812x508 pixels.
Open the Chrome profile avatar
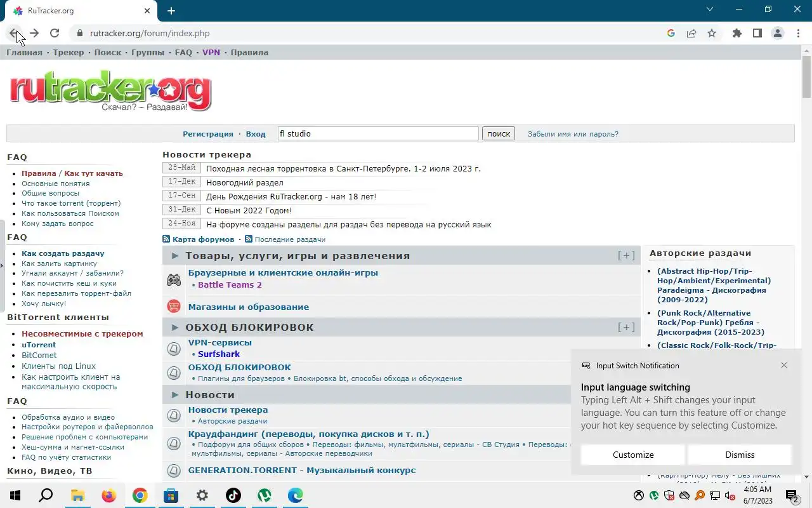778,33
